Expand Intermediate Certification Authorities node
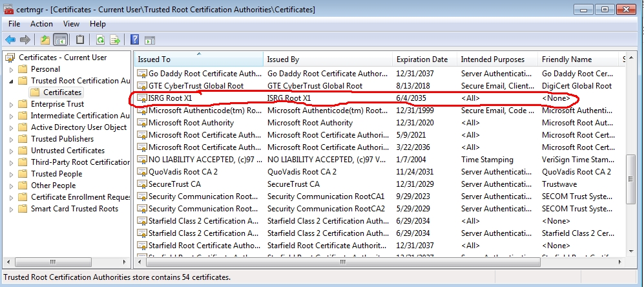The height and width of the screenshot is (287, 644). [x=11, y=116]
